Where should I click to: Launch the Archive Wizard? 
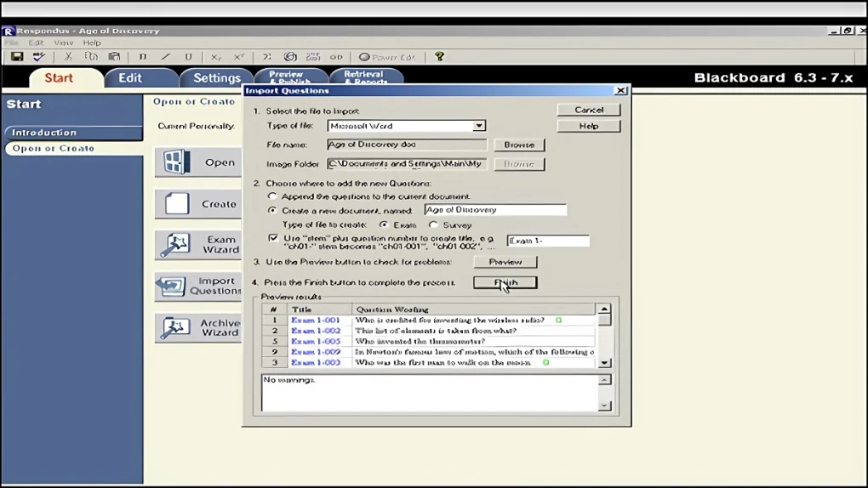[x=197, y=327]
